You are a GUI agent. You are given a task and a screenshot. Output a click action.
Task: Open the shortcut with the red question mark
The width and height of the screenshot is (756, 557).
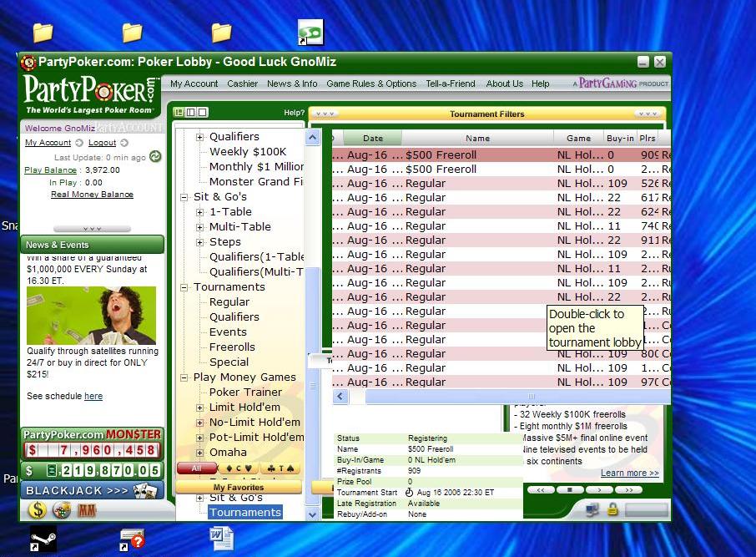[x=132, y=539]
